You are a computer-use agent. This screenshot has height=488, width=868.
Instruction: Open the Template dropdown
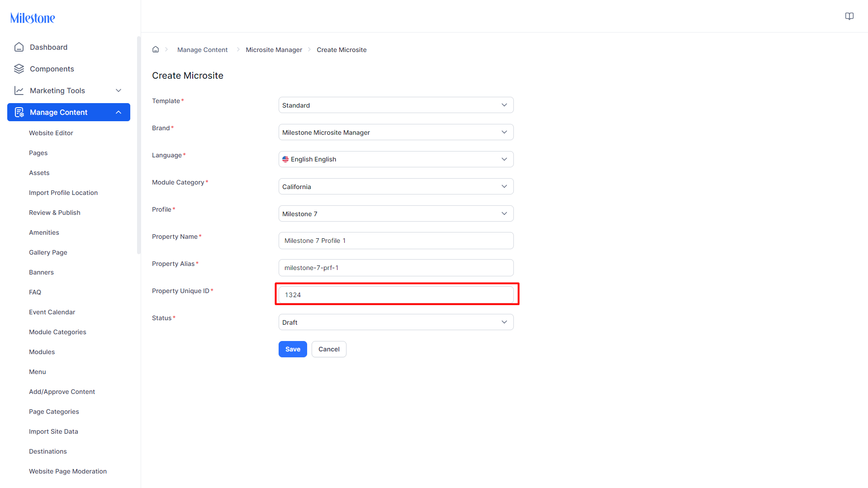396,105
